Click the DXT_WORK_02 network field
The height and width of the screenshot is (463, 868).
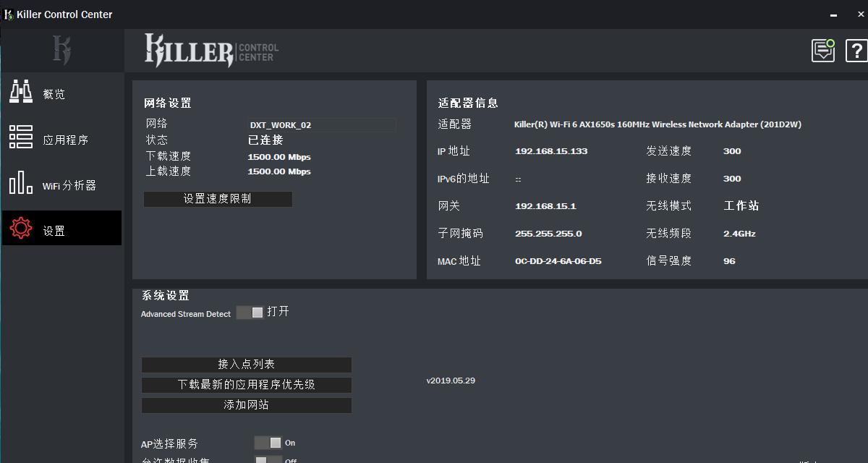tap(322, 125)
